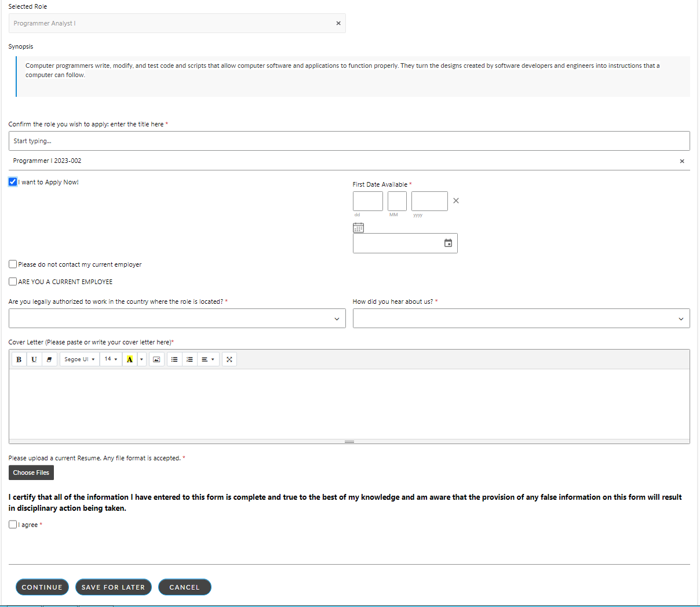Apply the yellow highlight text color
Image resolution: width=700 pixels, height=607 pixels.
(130, 359)
